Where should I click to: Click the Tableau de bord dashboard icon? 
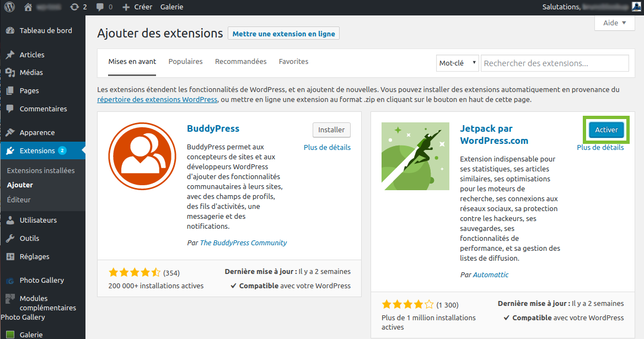[x=10, y=31]
